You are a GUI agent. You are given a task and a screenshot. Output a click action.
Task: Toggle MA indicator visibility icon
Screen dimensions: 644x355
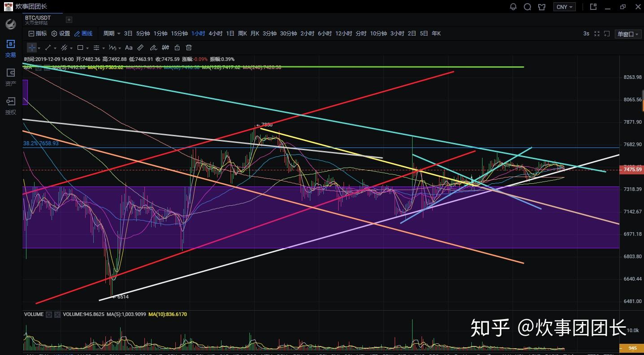click(x=39, y=68)
